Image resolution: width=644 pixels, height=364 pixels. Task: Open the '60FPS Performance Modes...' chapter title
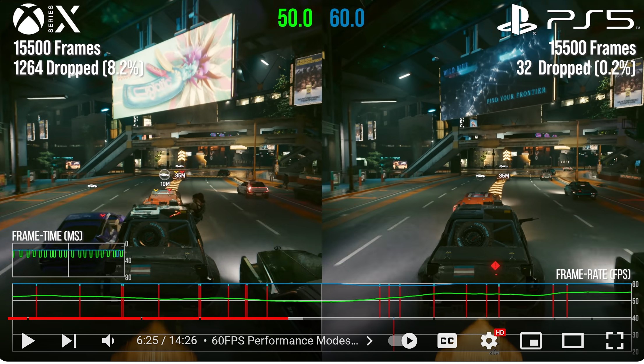(x=285, y=341)
